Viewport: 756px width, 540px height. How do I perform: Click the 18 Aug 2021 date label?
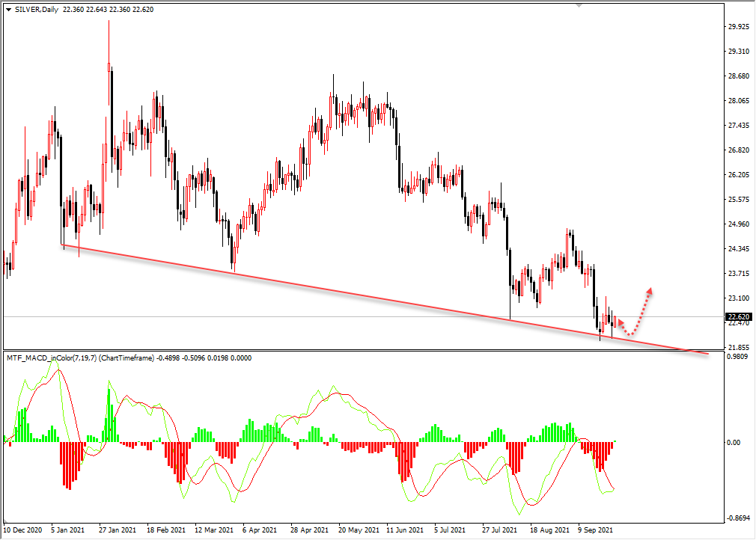coord(549,530)
